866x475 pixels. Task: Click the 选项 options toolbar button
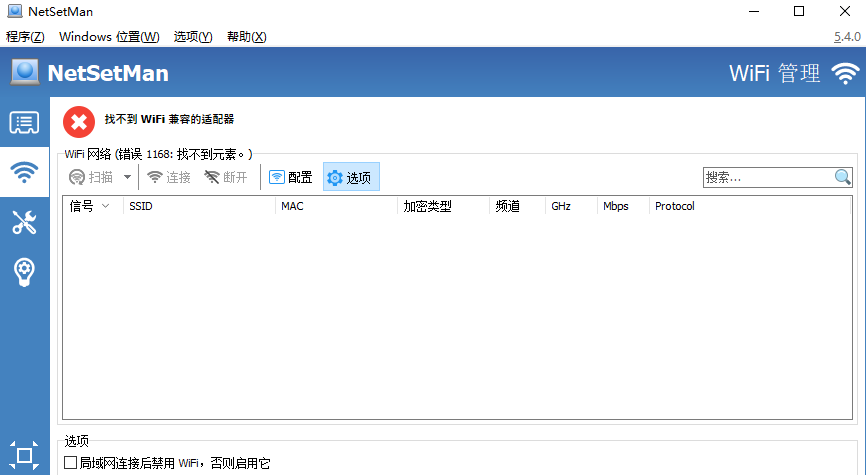(x=351, y=178)
